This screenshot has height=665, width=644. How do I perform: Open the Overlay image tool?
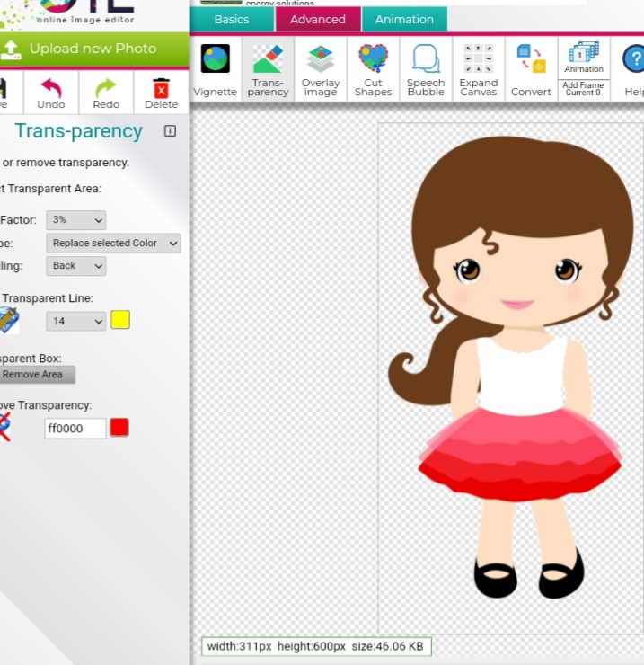tap(321, 69)
